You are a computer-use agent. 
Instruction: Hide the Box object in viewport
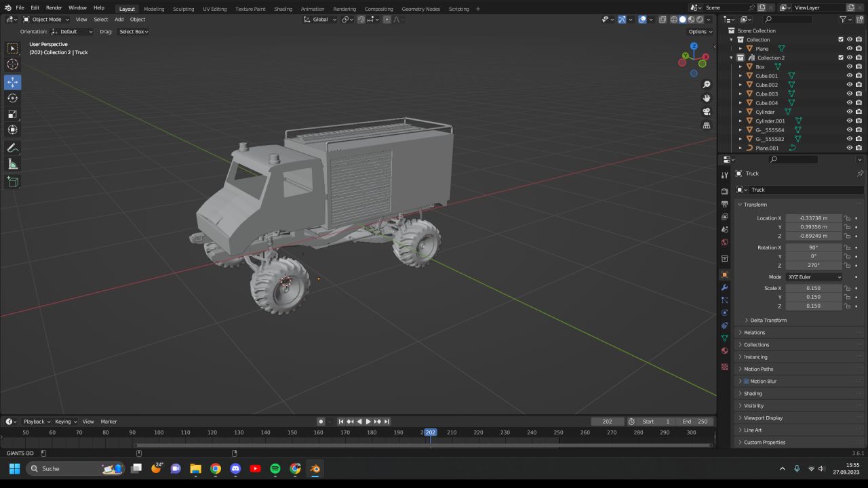[x=849, y=66]
